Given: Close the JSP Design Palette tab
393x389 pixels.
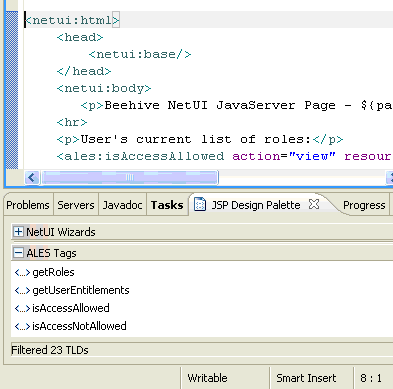Looking at the screenshot, I should click(x=314, y=204).
